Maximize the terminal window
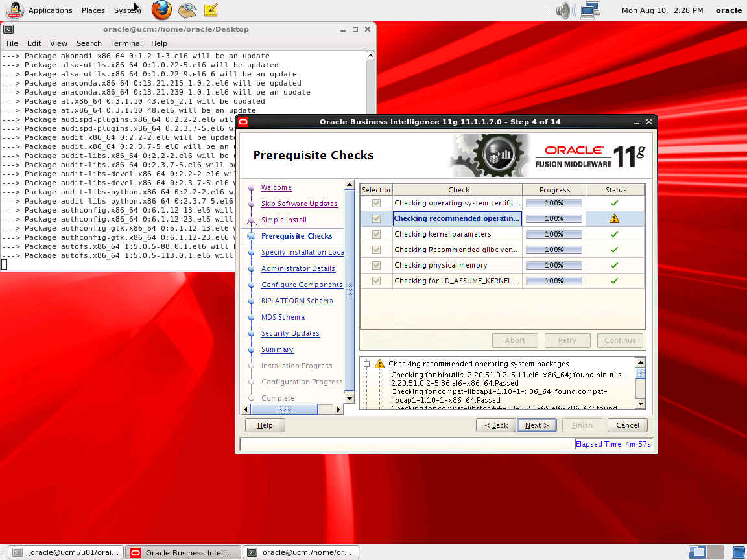 click(355, 30)
